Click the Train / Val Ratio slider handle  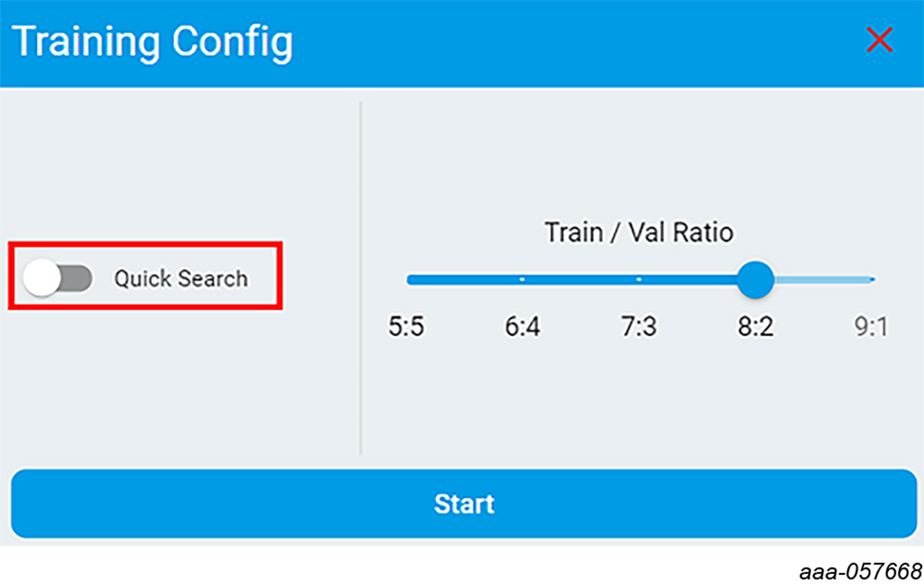(755, 279)
